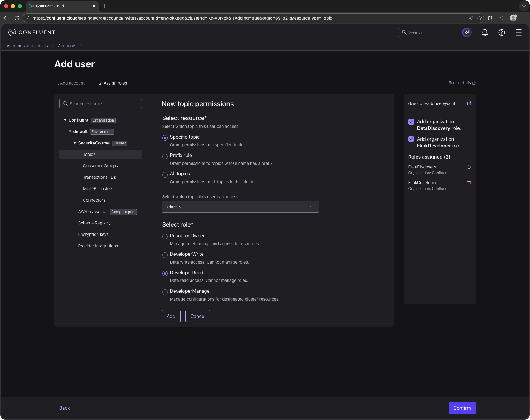Select Topics in the resource tree
Screen dimensions: 530x420
click(x=101, y=154)
